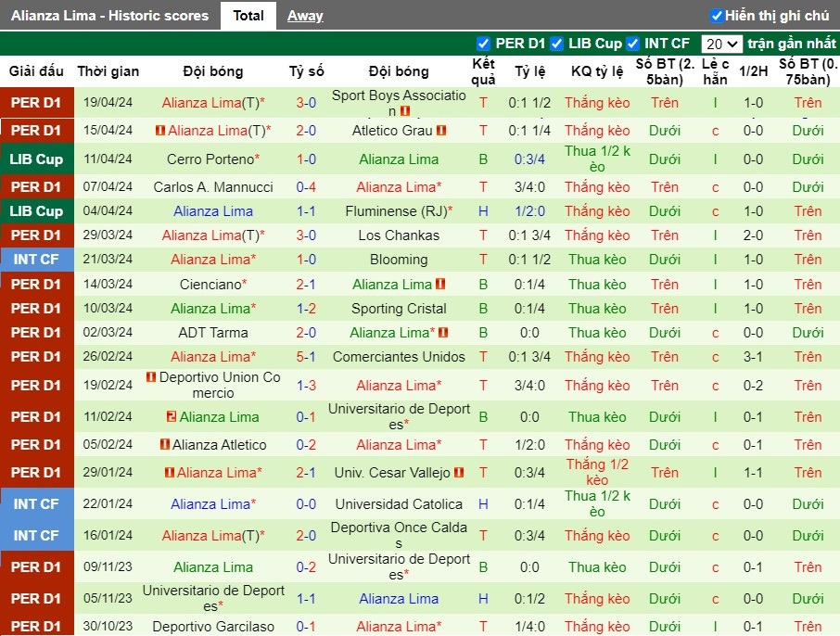Click red card icon before Alianza Lima on 29/01/24
840x636 pixels.
tap(170, 473)
